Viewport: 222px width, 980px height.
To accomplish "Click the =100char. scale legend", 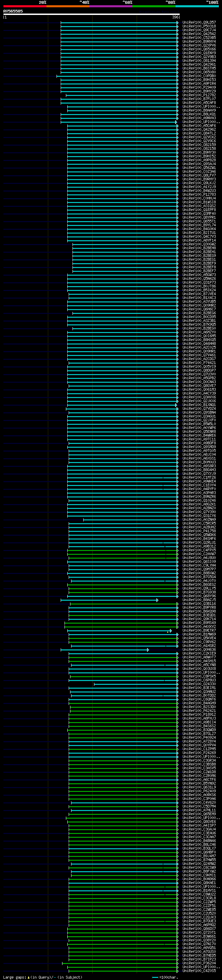I will coord(165,977).
